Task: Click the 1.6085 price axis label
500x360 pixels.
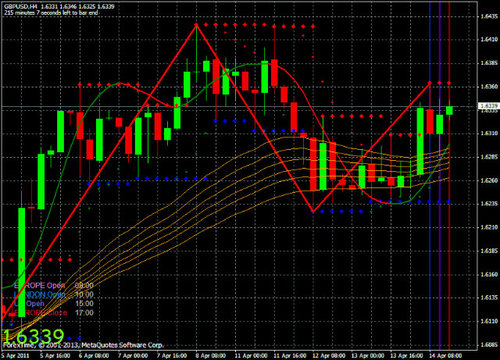Action: pos(489,345)
